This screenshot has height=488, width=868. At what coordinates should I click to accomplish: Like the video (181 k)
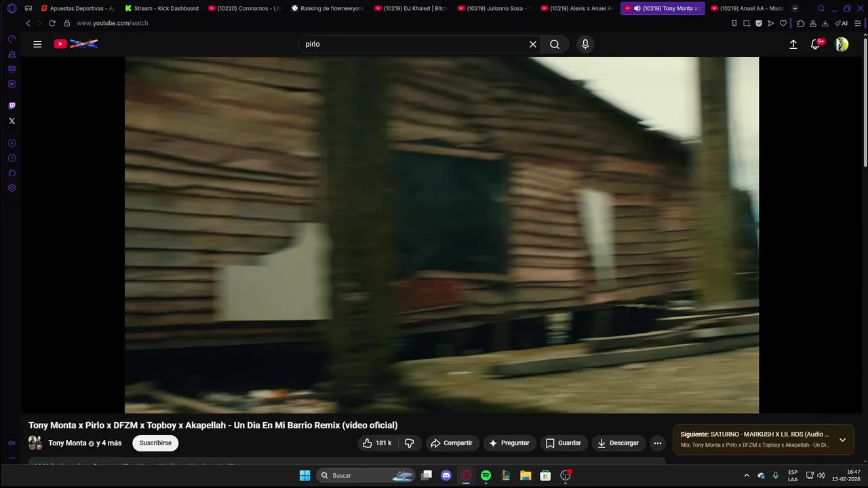[x=377, y=443]
